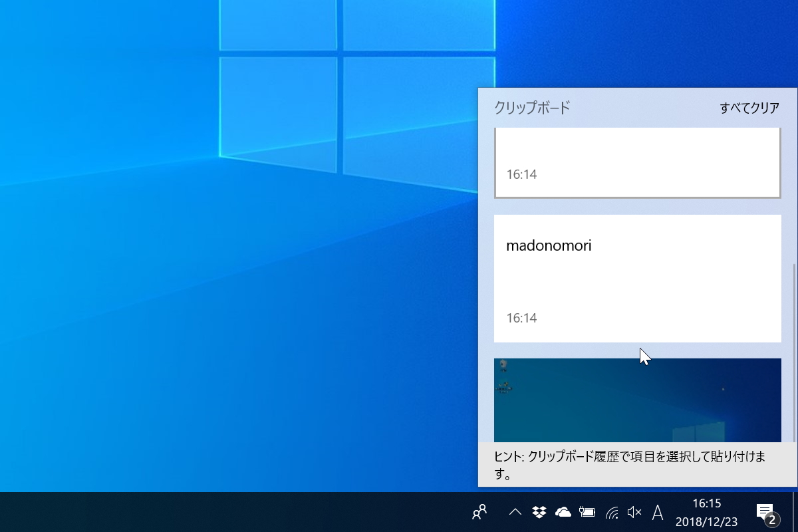The image size is (798, 532).
Task: Select the top clipboard entry timestamped 16:14
Action: tap(637, 163)
